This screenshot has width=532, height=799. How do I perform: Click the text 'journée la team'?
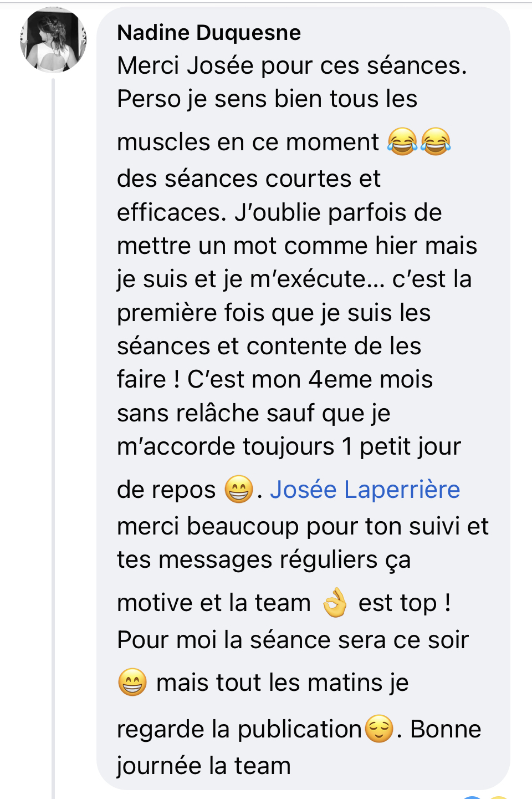[204, 766]
